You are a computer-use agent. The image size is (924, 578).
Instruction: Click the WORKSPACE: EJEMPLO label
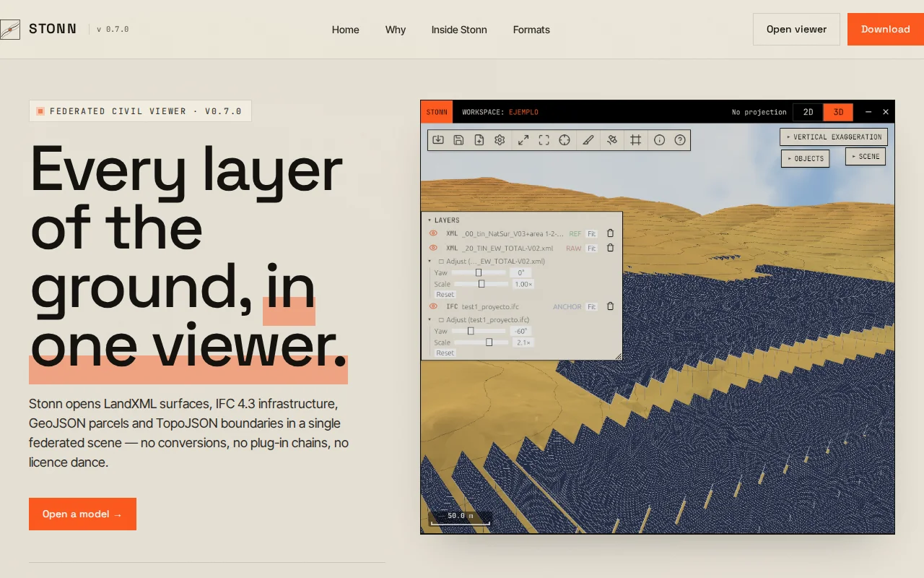coord(500,112)
